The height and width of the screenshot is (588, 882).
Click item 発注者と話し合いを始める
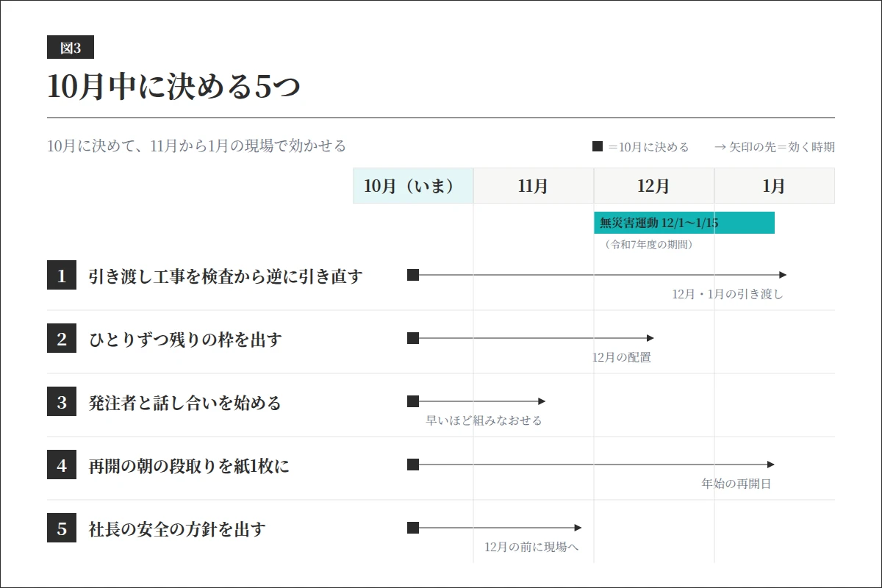pos(184,403)
